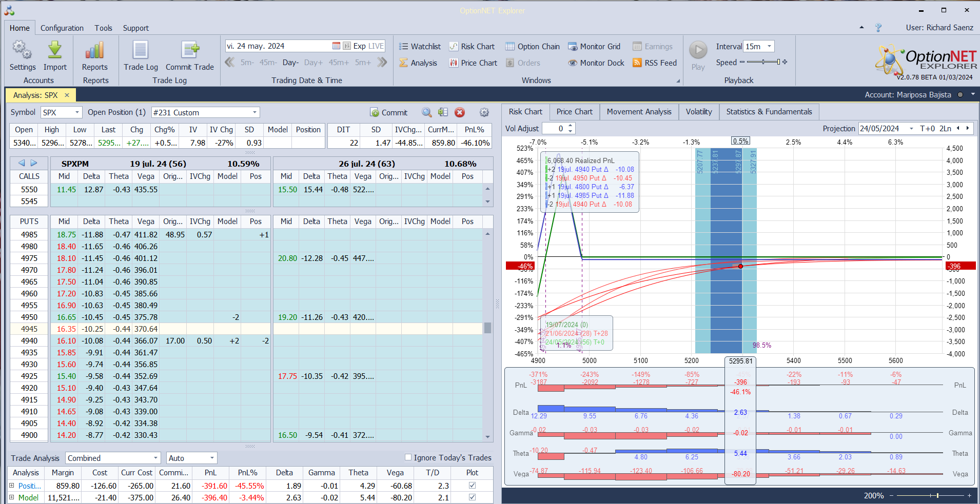Step back 5 minutes with 5m-
Viewport: 980px width, 504px height.
click(x=247, y=63)
